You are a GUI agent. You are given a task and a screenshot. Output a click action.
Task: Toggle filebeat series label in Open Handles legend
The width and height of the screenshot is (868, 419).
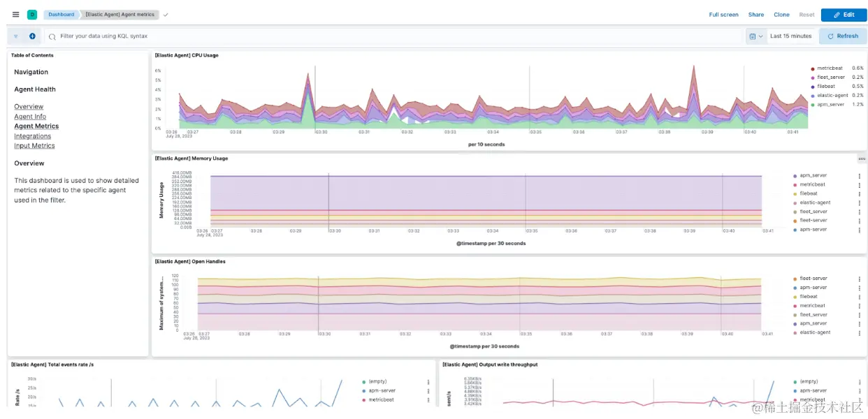tap(809, 297)
